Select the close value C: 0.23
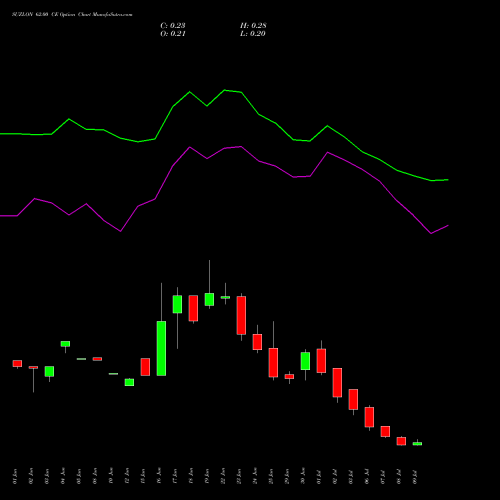Screen dimensions: 500x500 [x=173, y=26]
